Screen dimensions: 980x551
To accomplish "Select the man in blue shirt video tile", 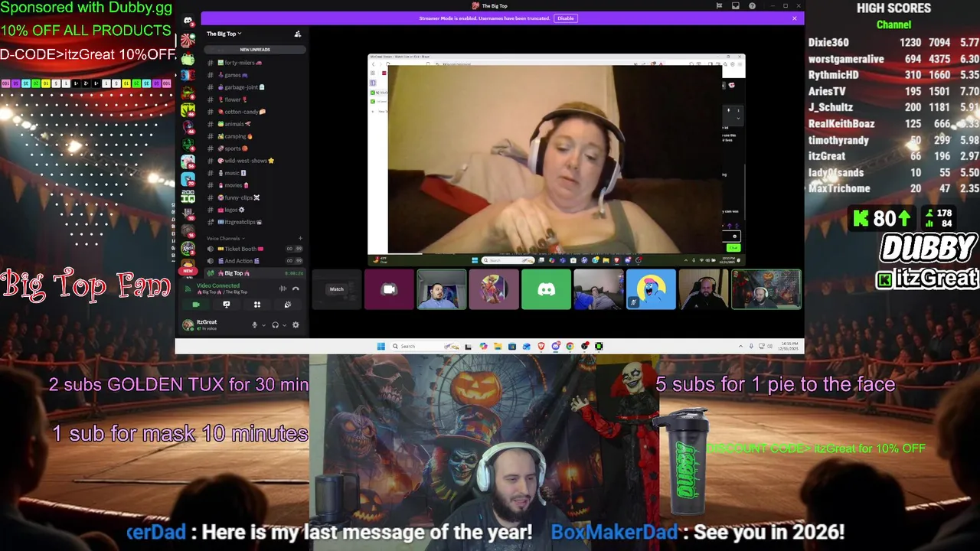I will [x=441, y=289].
